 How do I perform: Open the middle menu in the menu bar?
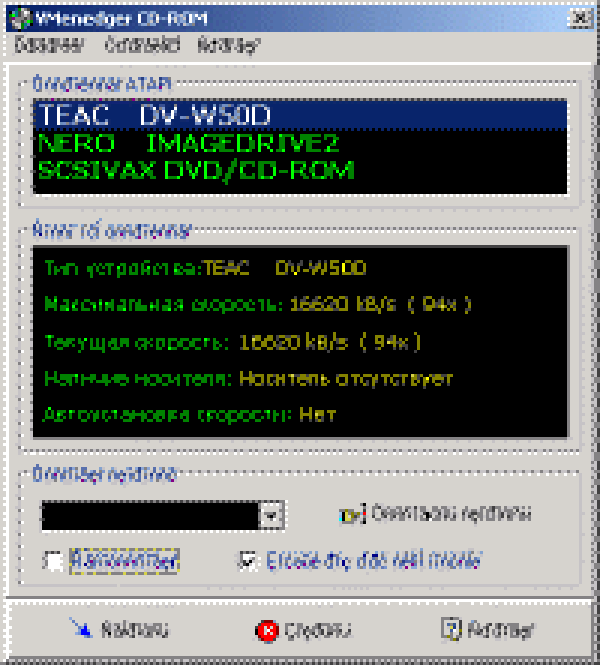(x=142, y=45)
